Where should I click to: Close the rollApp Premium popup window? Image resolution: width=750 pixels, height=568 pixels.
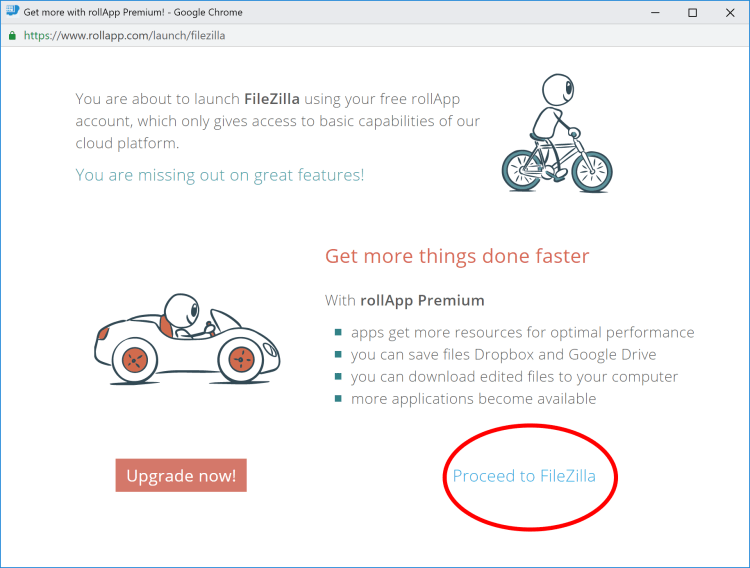730,12
